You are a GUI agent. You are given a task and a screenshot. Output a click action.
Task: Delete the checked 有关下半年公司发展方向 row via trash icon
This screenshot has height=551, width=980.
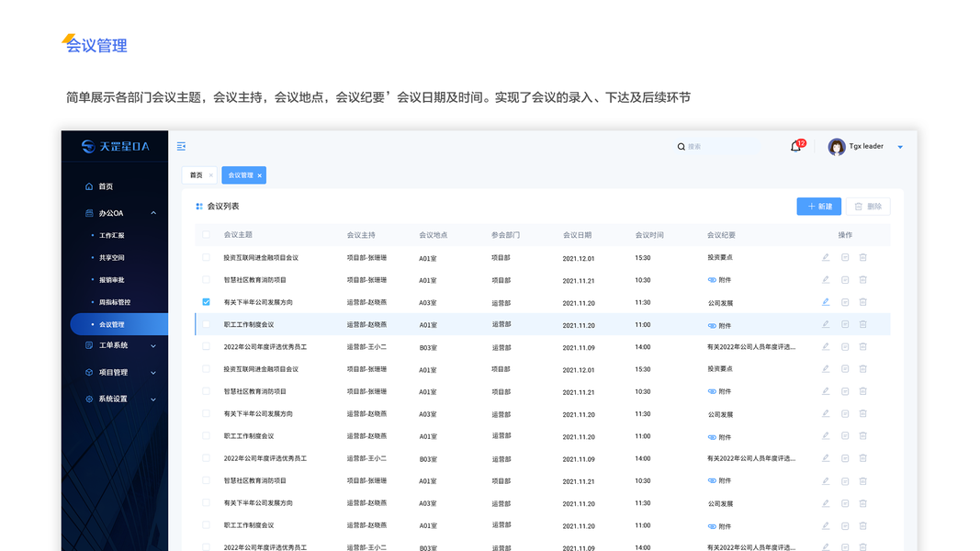coord(863,302)
